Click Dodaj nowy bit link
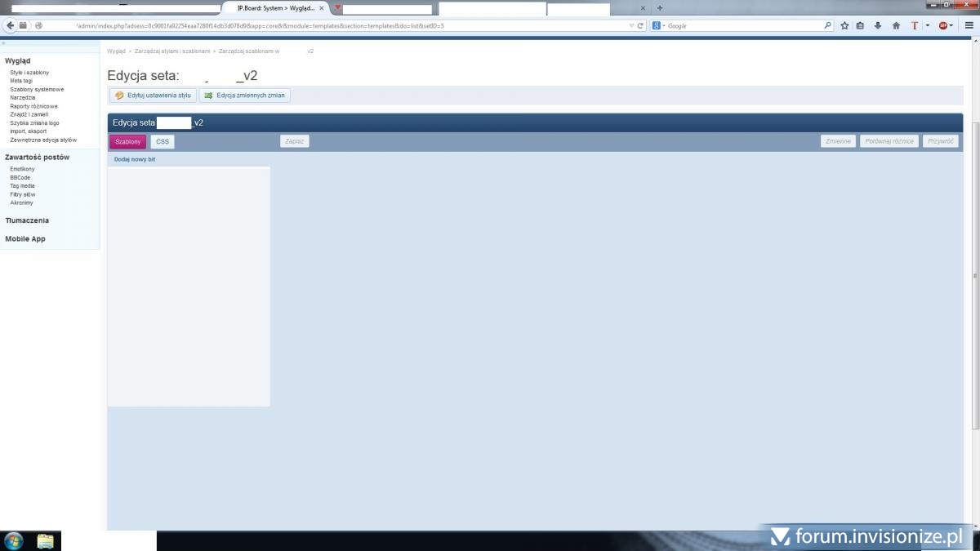Screen dimensions: 980x551 135,159
